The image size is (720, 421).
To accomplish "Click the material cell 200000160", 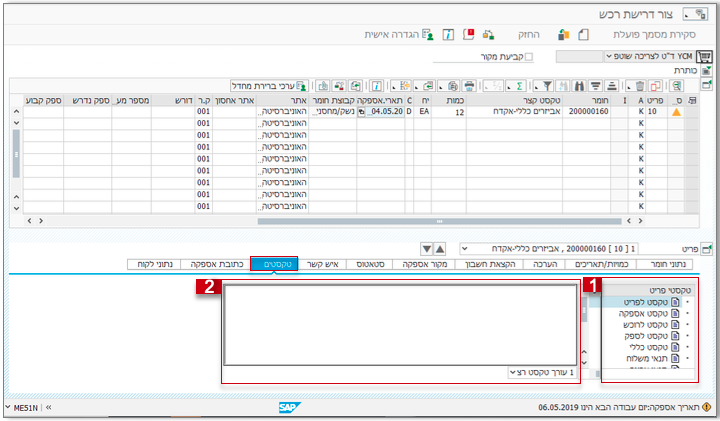I will (x=586, y=112).
